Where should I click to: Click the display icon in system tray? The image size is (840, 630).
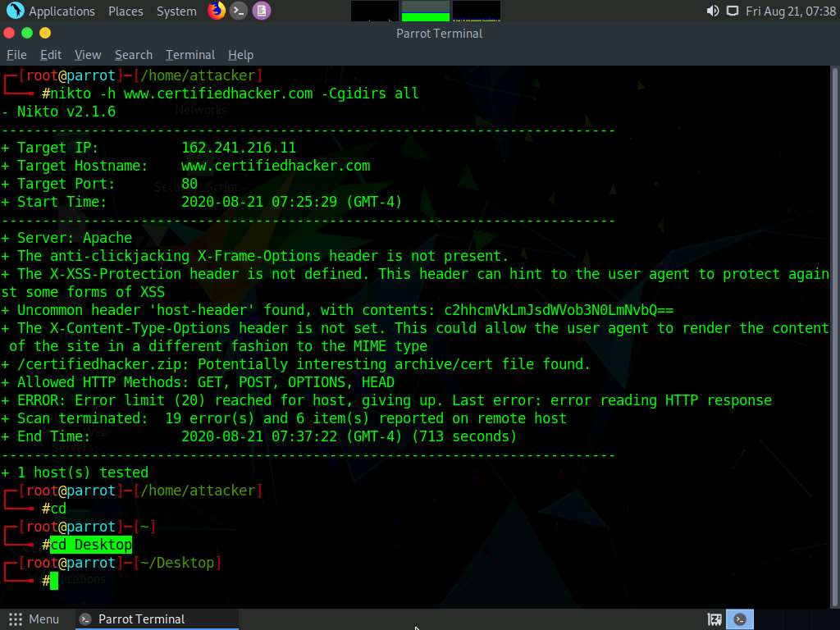click(733, 11)
